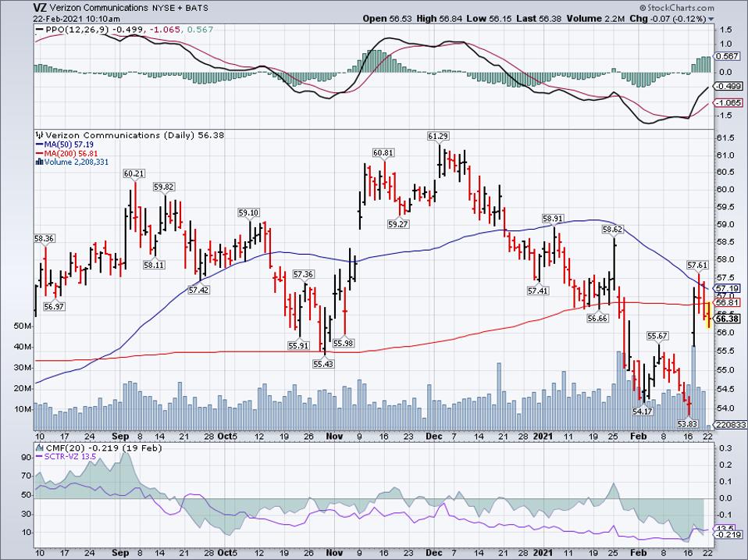Screen dimensions: 748x560
Task: Click the 53.83 lowest price label
Action: click(688, 423)
